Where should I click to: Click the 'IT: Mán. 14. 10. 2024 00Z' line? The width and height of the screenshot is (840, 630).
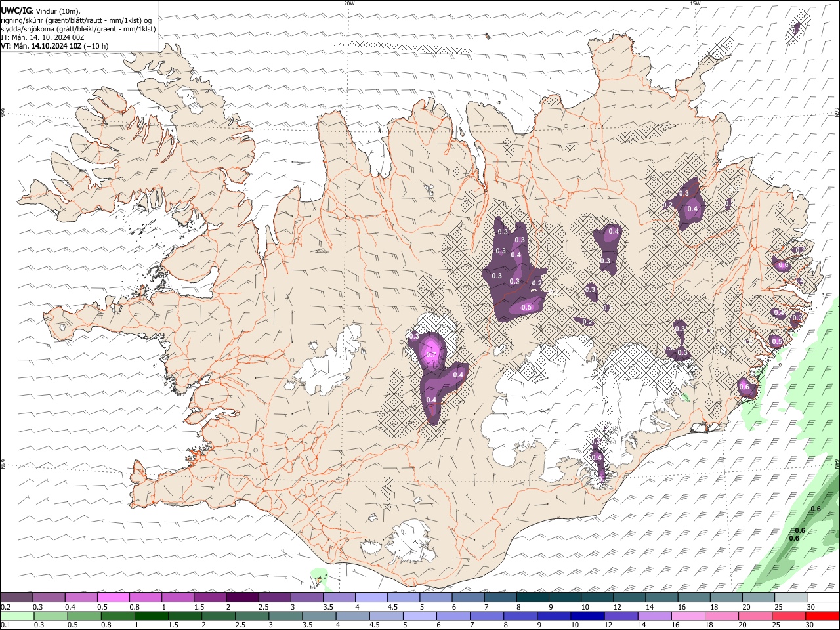pyautogui.click(x=43, y=37)
